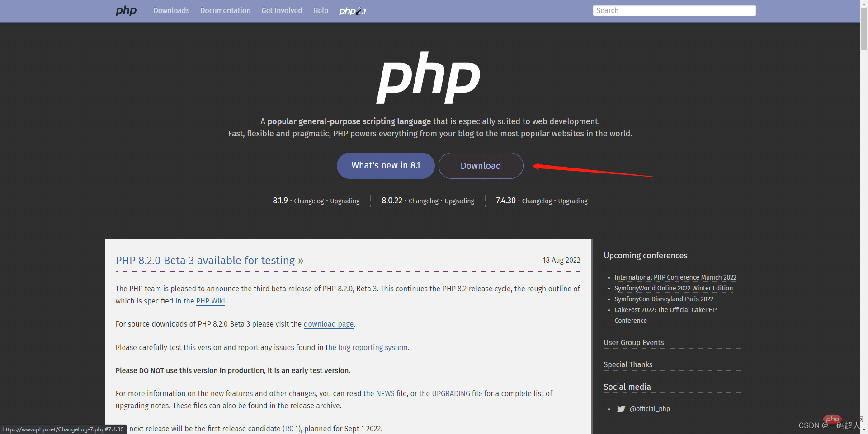868x434 pixels.
Task: Click into the Search field
Action: click(674, 10)
